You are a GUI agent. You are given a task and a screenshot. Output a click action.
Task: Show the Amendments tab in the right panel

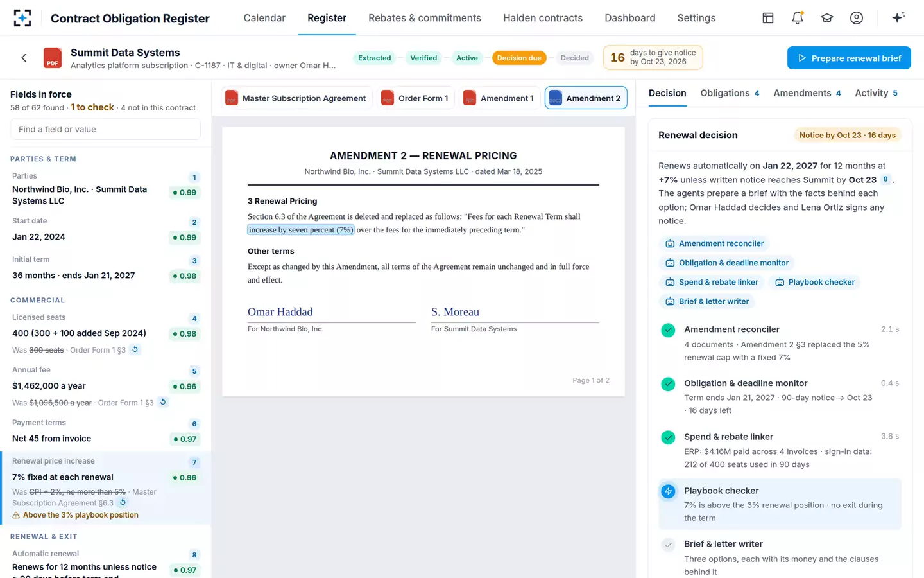(x=807, y=93)
